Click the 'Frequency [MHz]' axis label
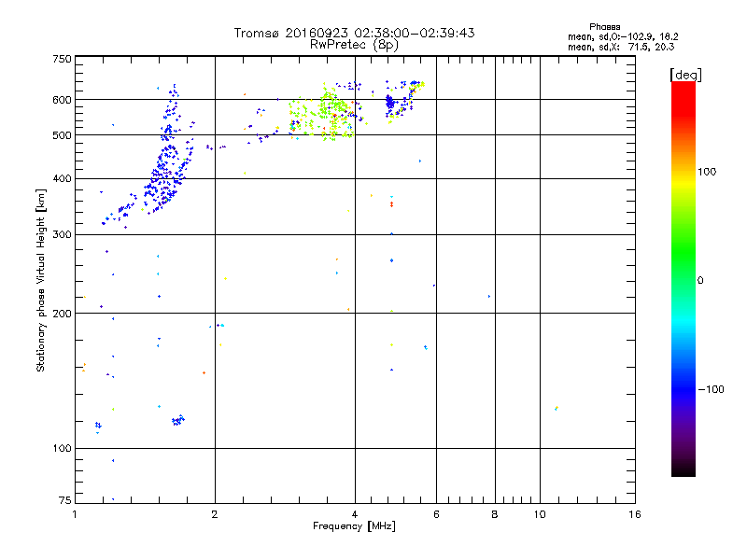Screen dimensions: 747x560 point(354,526)
